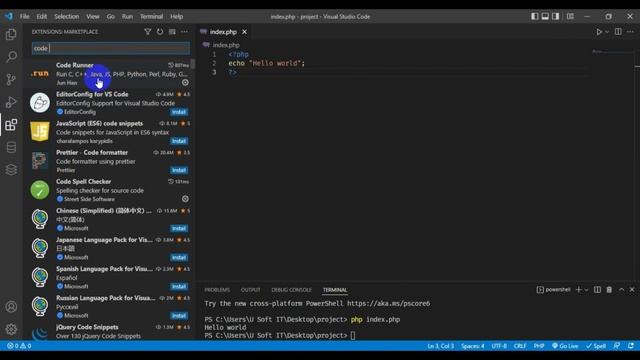
Task: Change Spaces: 4 indentation setting
Action: [472, 346]
